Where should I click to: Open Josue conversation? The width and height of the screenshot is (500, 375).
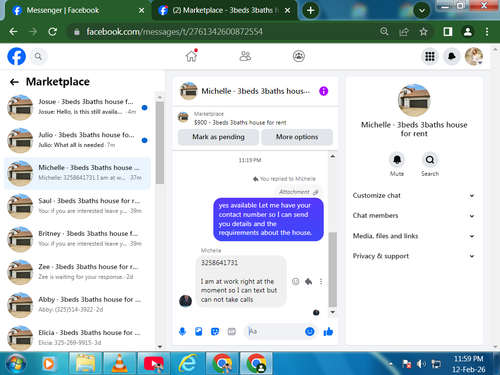(77, 107)
